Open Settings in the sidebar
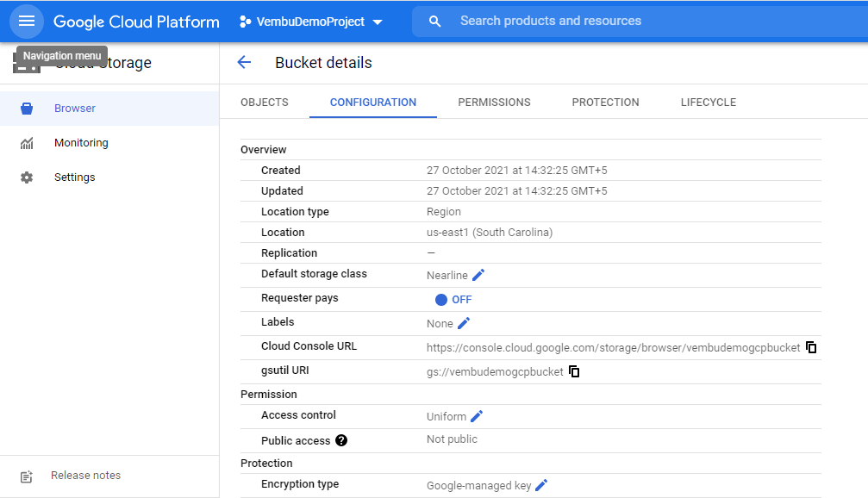Viewport: 868px width, 498px height. [x=109, y=177]
